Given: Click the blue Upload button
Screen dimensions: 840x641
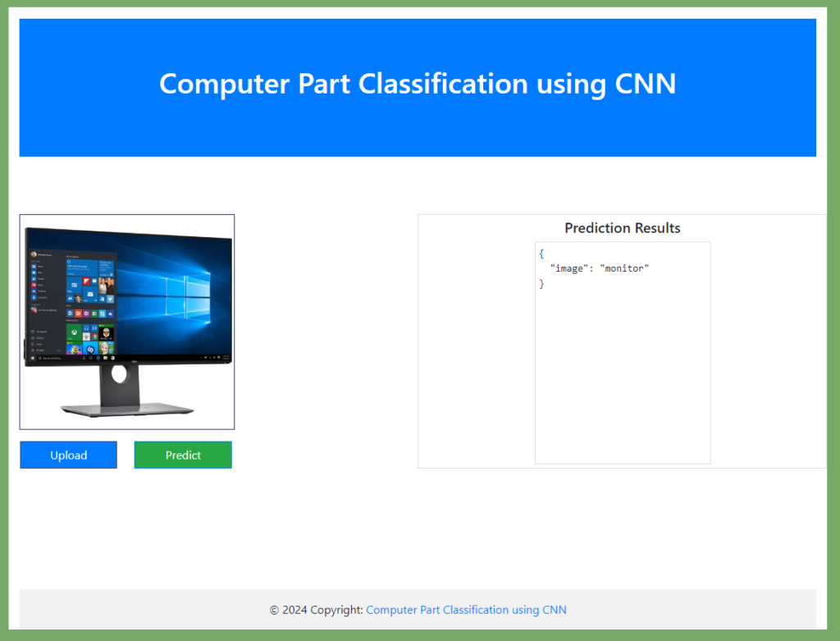Looking at the screenshot, I should [x=69, y=455].
